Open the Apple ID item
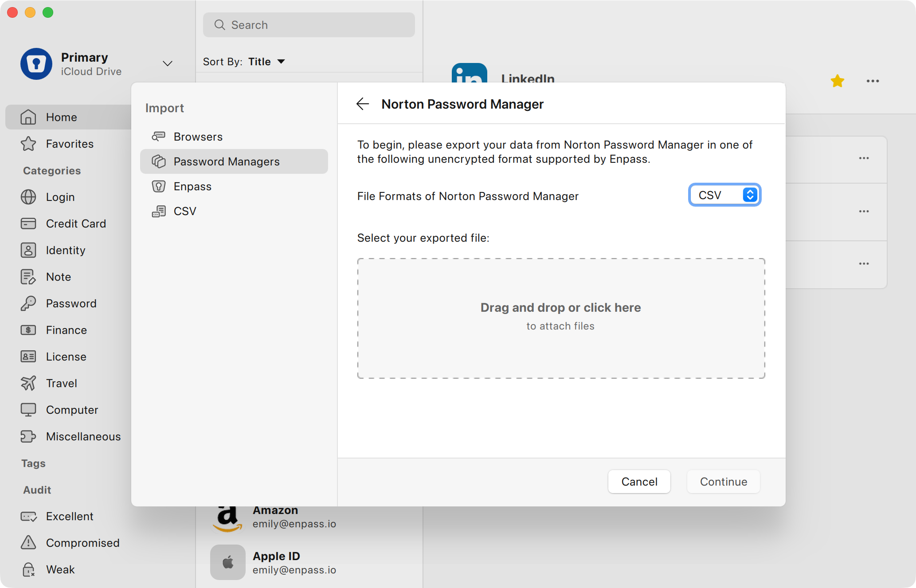Screen dimensions: 916x588 pos(309,562)
